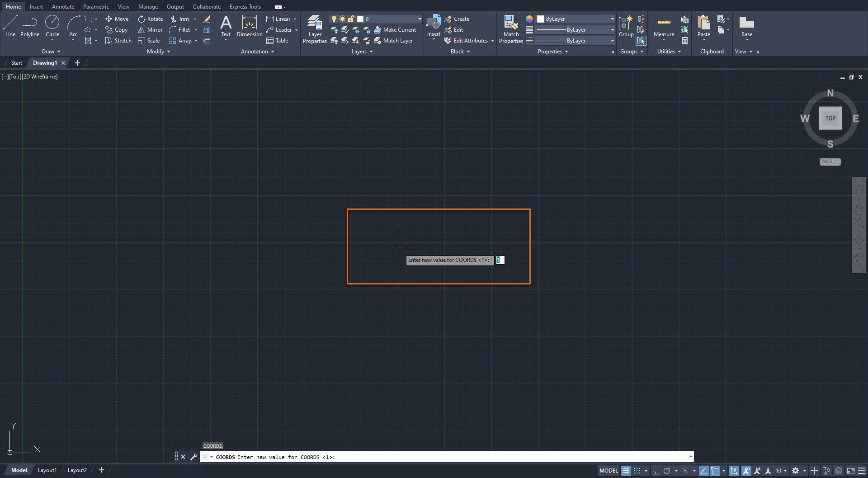Click the Explode tool icon
Image resolution: width=868 pixels, height=478 pixels.
[207, 30]
